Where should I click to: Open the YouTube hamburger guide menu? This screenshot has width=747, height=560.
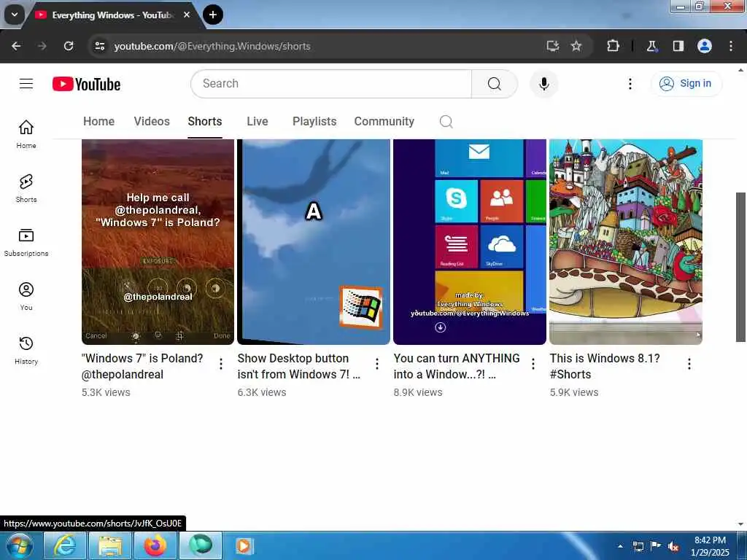(26, 84)
